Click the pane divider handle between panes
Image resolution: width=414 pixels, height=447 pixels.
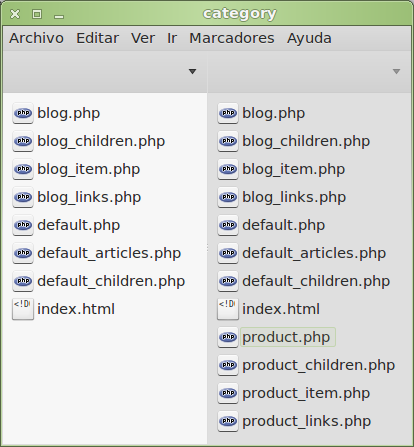coord(207,248)
